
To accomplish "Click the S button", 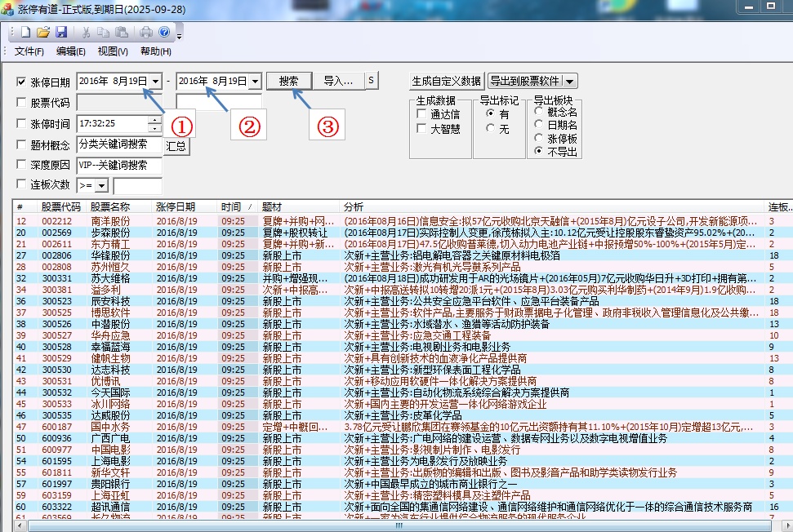I will pyautogui.click(x=372, y=80).
